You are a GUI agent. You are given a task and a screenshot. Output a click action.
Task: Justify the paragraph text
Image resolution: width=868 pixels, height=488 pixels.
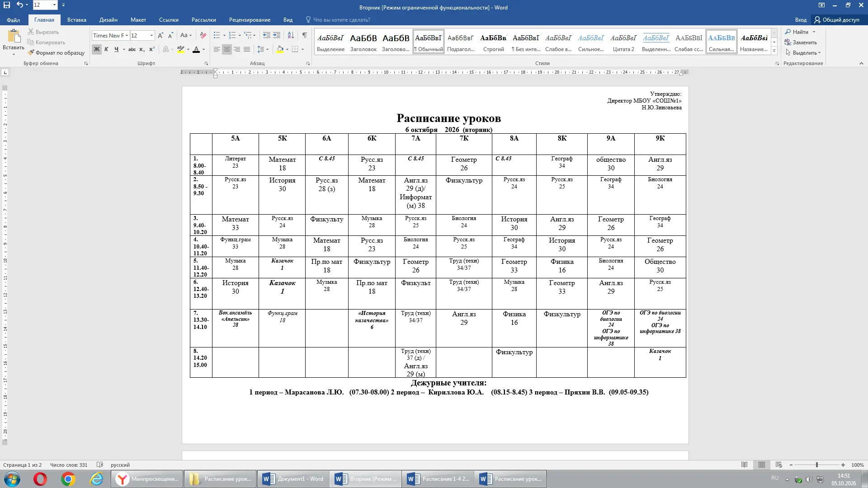click(x=247, y=49)
